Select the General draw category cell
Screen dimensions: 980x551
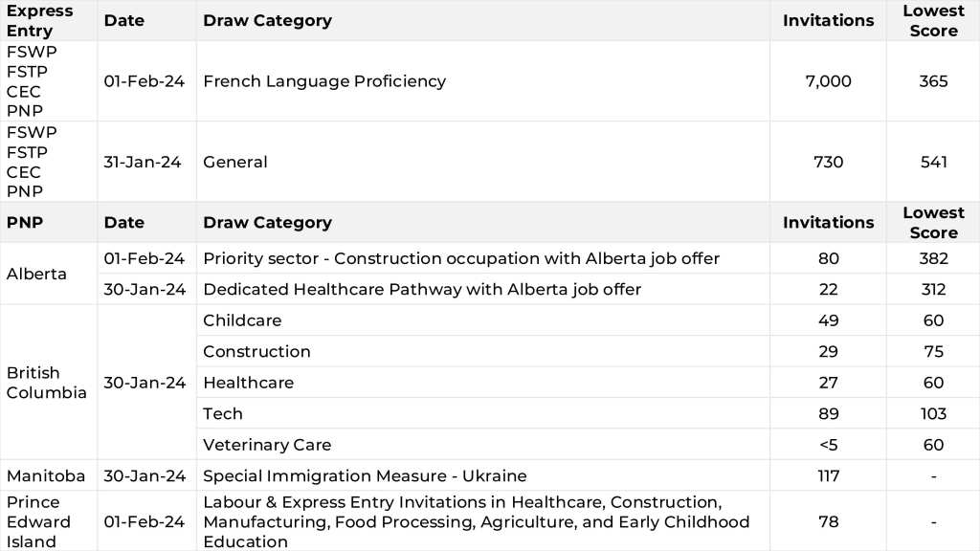(x=235, y=162)
